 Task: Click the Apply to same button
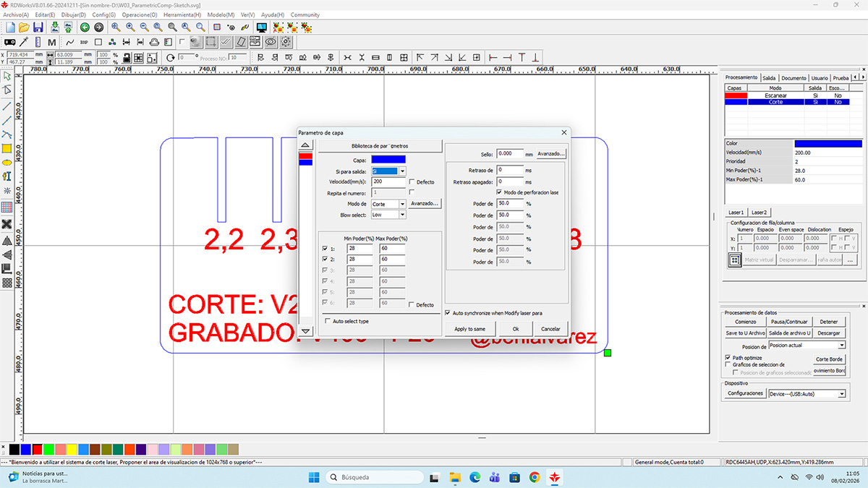[469, 328]
